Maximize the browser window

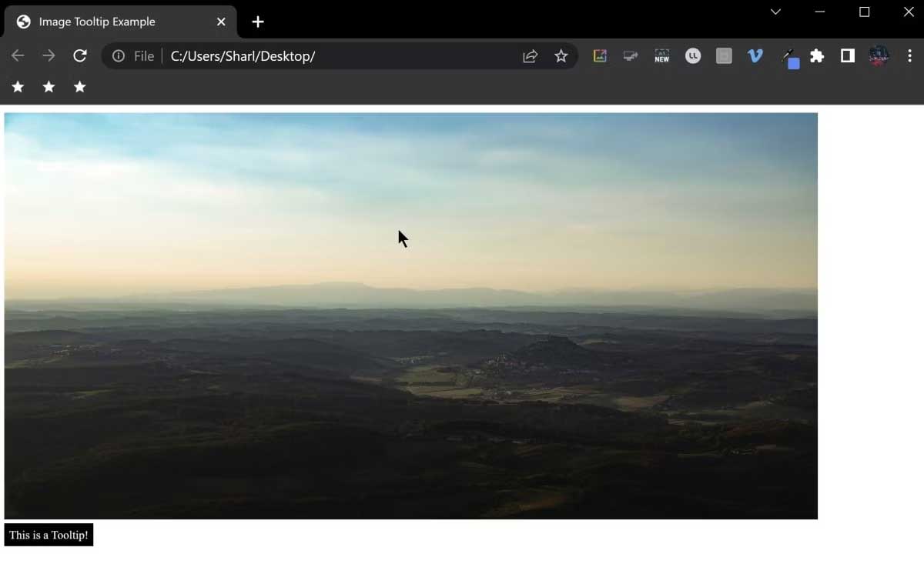pos(864,12)
